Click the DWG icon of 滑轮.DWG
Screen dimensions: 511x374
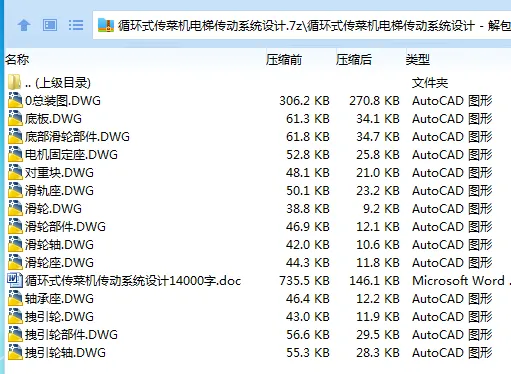point(15,209)
